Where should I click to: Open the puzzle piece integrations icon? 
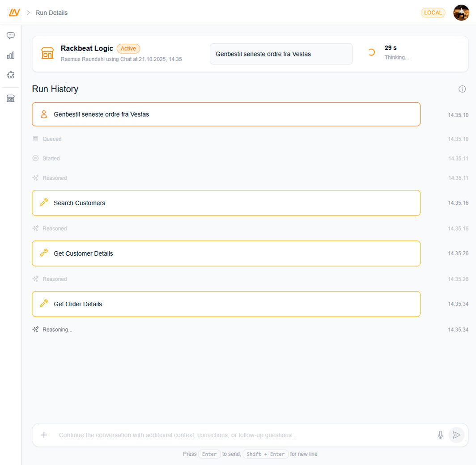coord(11,75)
